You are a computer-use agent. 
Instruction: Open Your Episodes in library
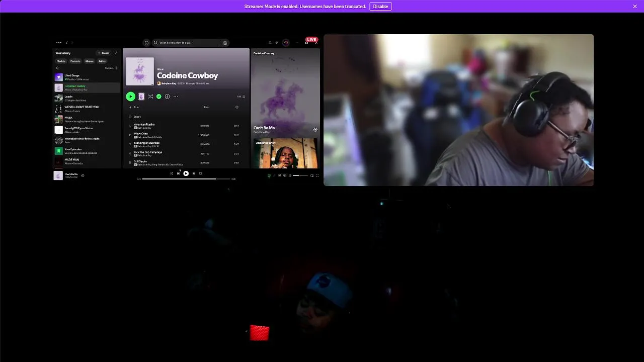pos(87,151)
